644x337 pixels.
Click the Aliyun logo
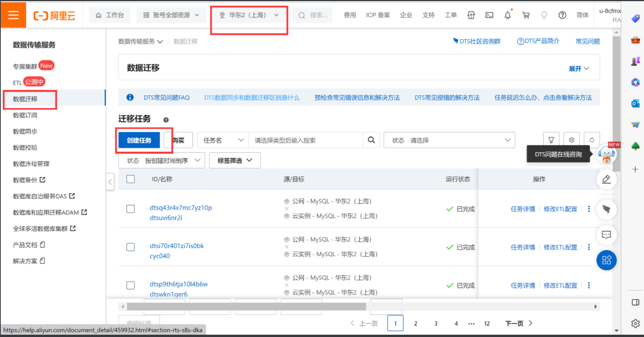54,16
